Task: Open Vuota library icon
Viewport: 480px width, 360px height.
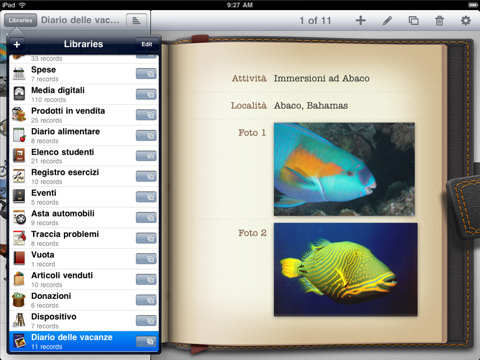Action: point(19,259)
